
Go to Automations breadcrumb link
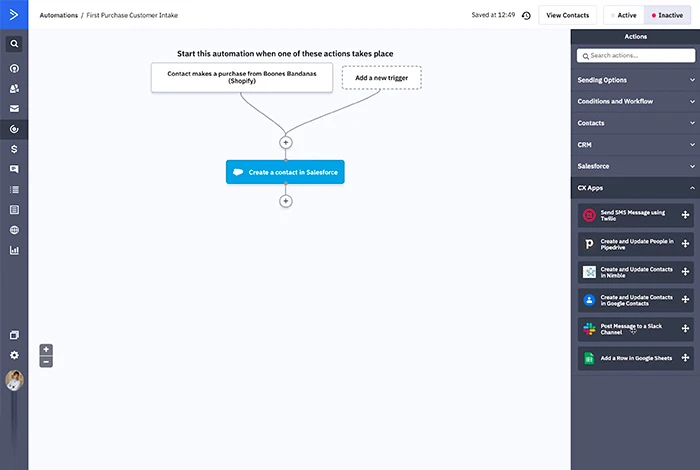[58, 15]
